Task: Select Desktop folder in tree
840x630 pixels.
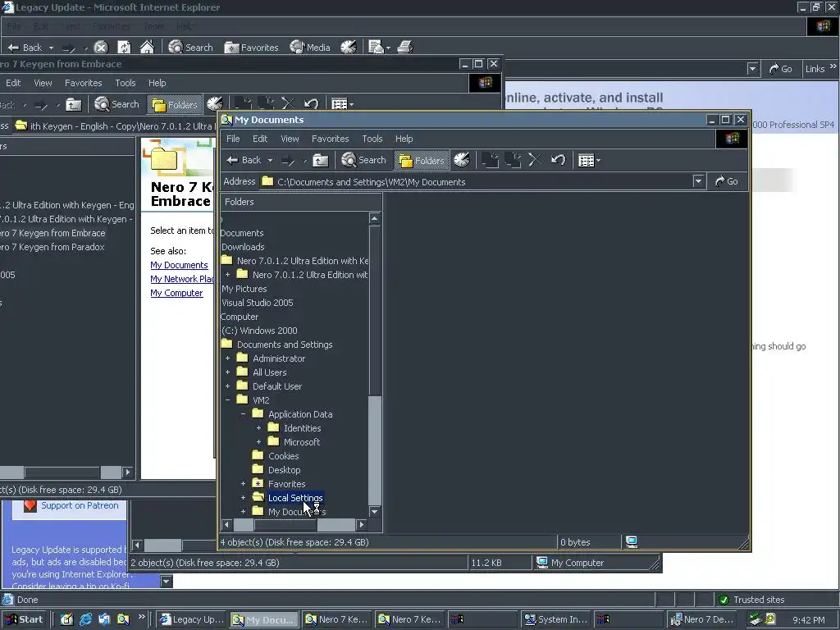Action: click(x=284, y=470)
